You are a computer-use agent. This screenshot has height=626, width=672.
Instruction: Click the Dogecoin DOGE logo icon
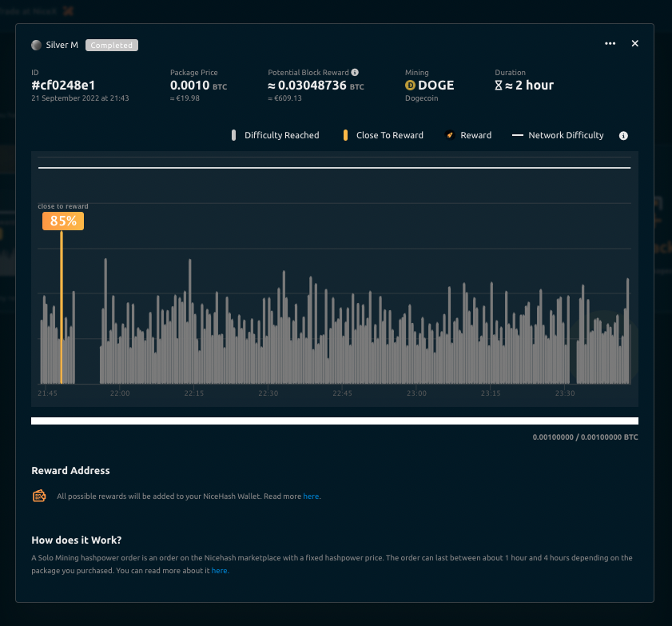[x=411, y=86]
